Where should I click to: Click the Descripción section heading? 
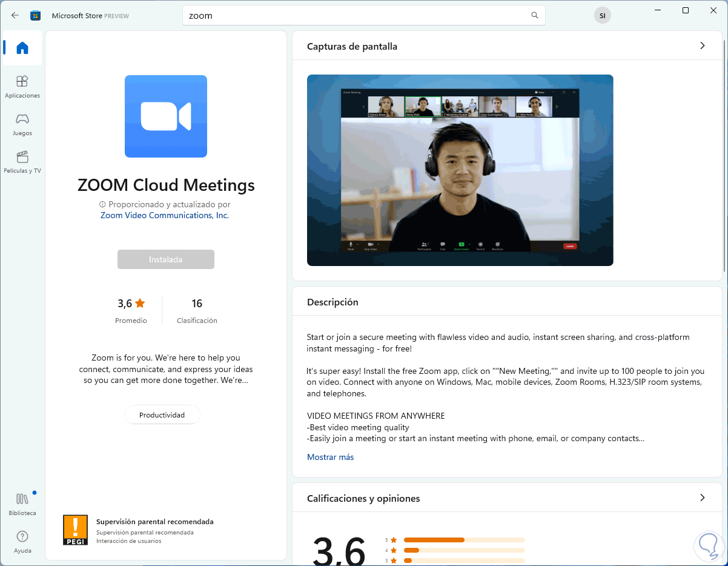[333, 302]
